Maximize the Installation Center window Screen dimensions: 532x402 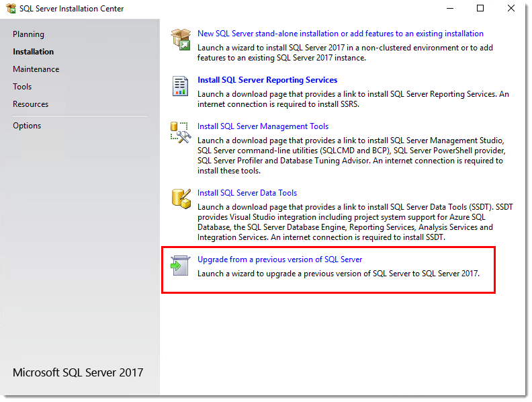[480, 8]
